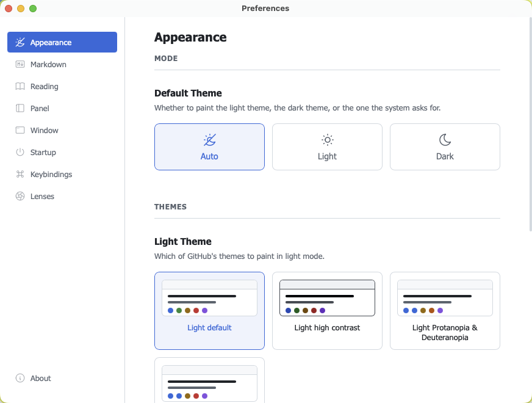Click the Lenses aperture icon
The width and height of the screenshot is (532, 403).
20,196
